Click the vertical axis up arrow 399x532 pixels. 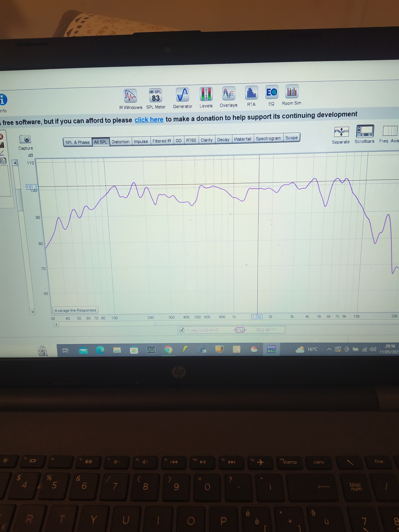coord(15,163)
